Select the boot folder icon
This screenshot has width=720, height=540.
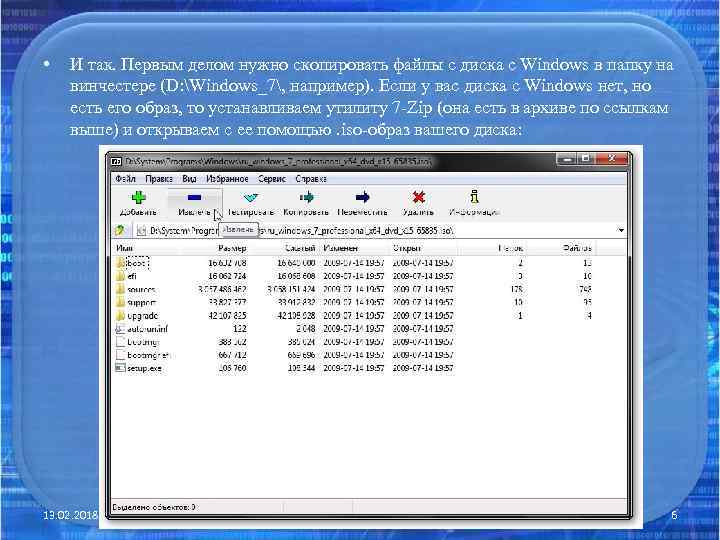[x=120, y=263]
